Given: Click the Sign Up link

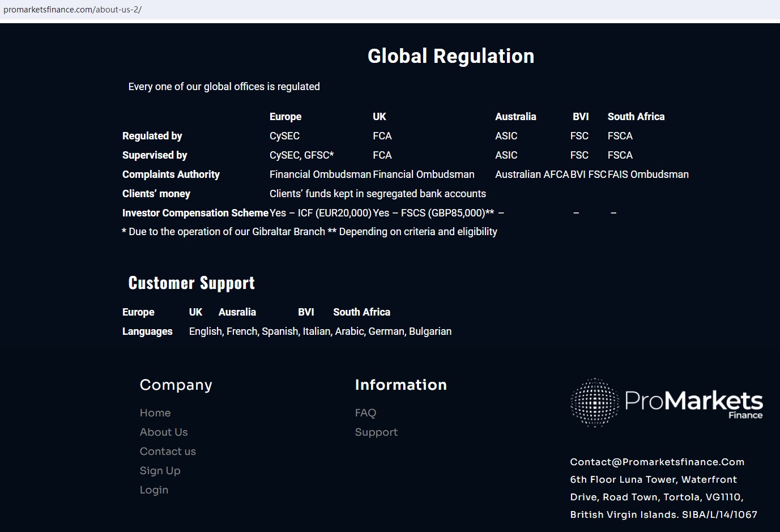Looking at the screenshot, I should pyautogui.click(x=160, y=471).
